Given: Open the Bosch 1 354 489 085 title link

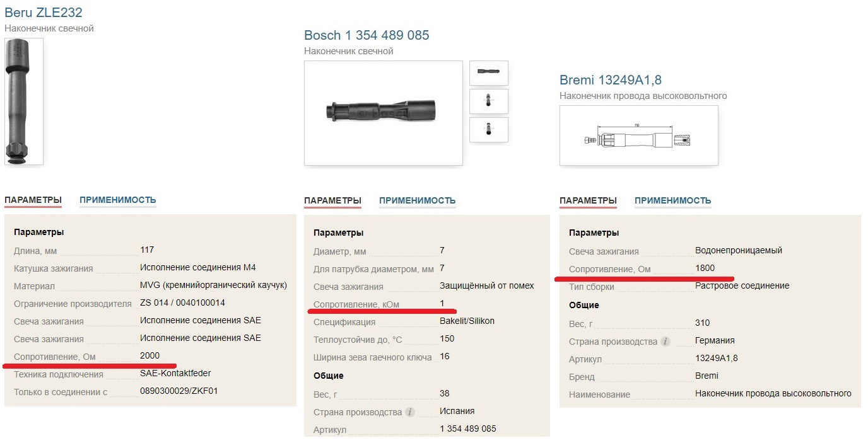Looking at the screenshot, I should pyautogui.click(x=367, y=35).
